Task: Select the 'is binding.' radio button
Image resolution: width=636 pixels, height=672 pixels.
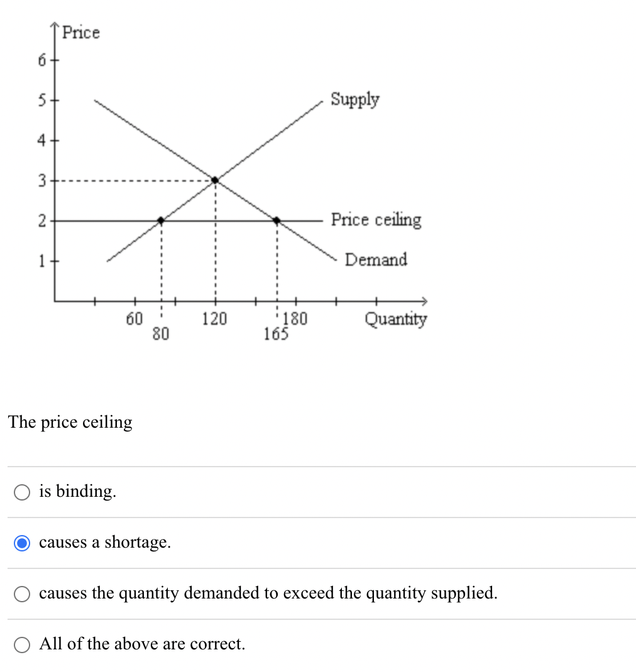Action: (22, 492)
